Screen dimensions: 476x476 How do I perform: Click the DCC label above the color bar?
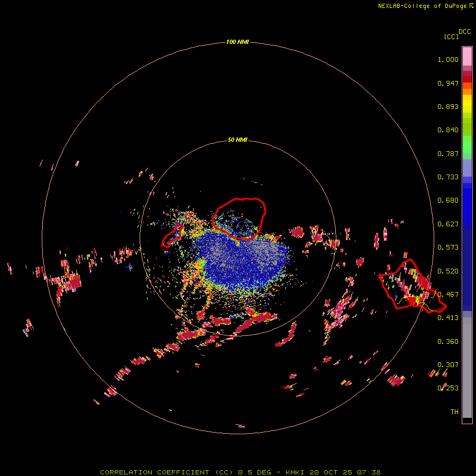click(x=465, y=32)
